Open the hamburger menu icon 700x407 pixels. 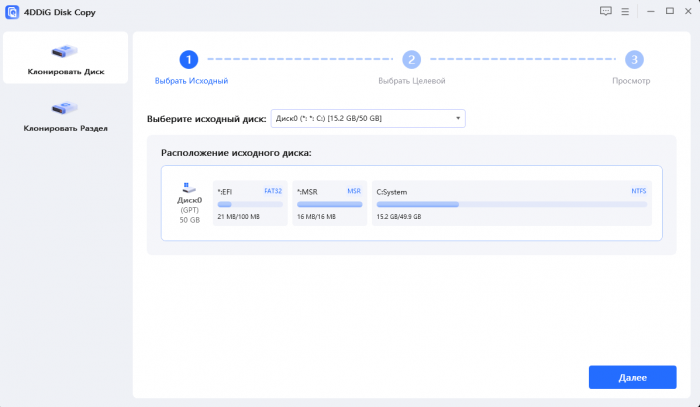tap(624, 11)
